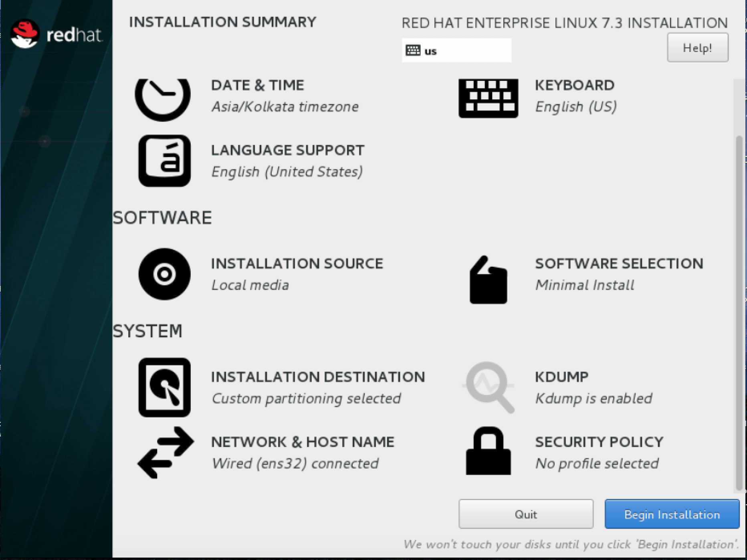Open the Installation Destination disk icon
Viewport: 747px width, 560px height.
[164, 387]
